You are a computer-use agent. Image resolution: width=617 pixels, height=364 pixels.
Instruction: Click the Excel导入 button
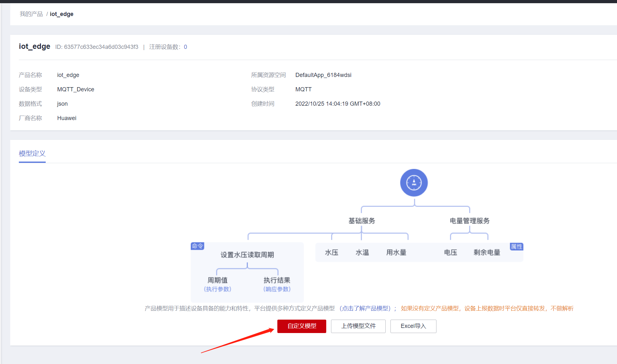click(413, 326)
